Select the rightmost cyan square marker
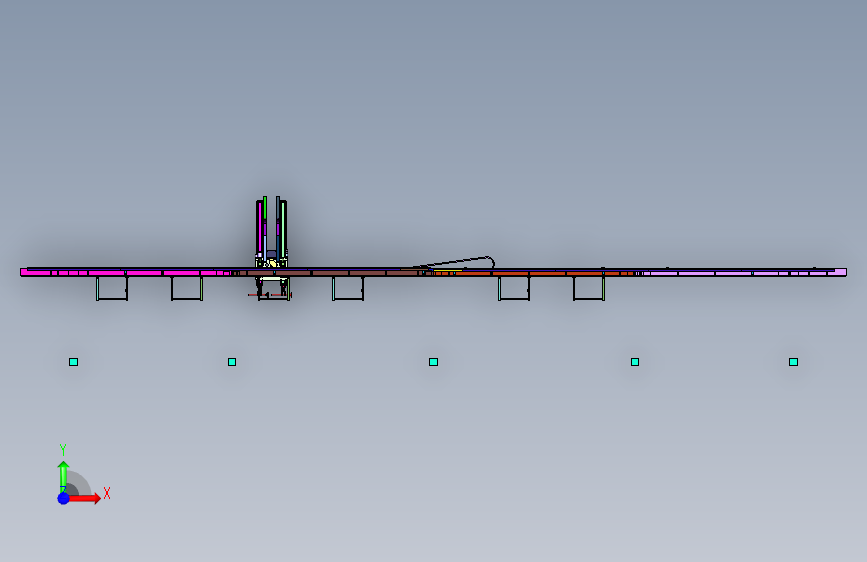Viewport: 867px width, 562px height. tap(793, 362)
